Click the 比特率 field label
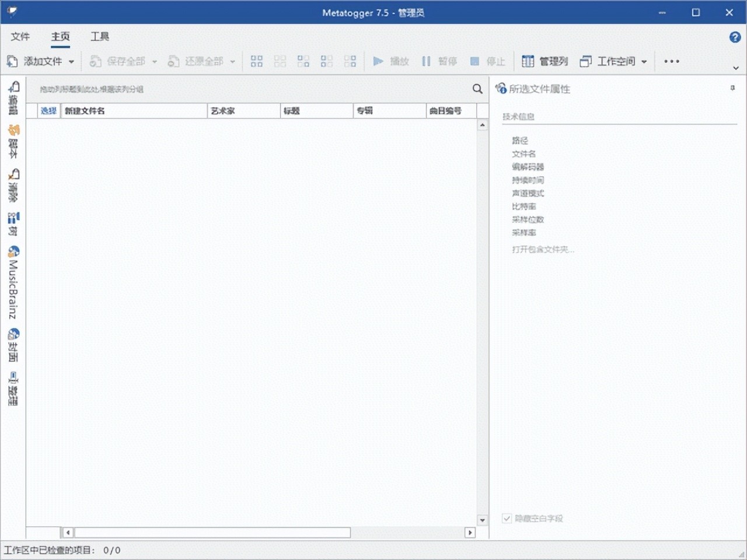 click(x=524, y=206)
